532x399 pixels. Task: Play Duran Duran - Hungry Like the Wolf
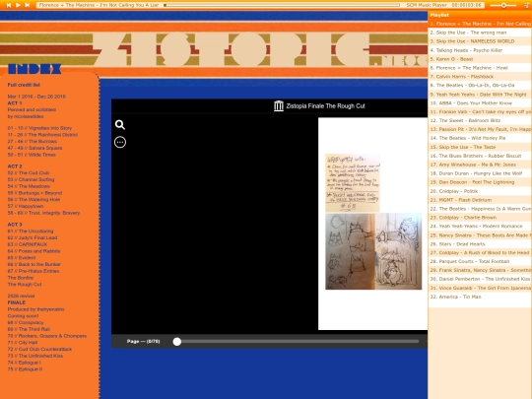tap(480, 173)
